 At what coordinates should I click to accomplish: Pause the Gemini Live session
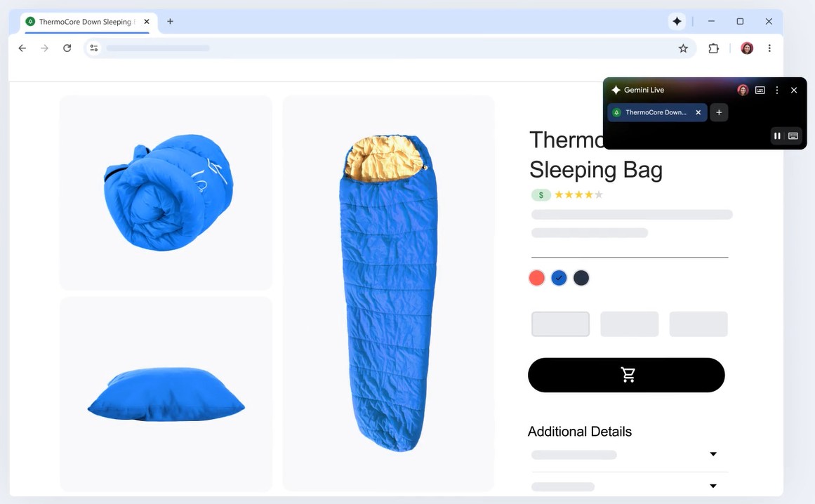777,135
